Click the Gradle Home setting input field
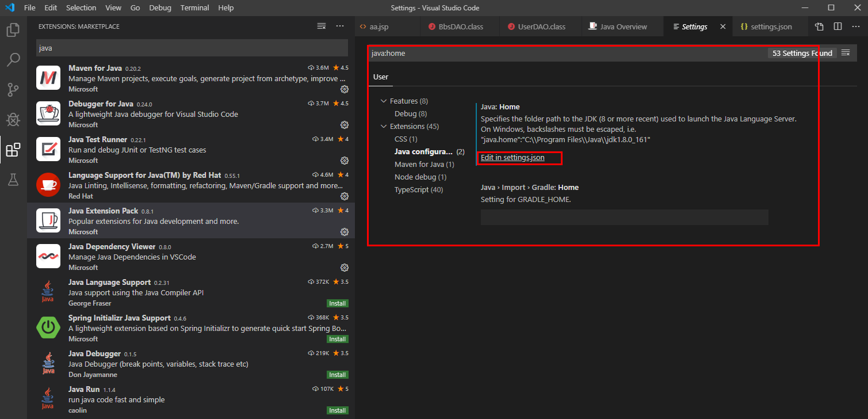This screenshot has height=419, width=868. click(x=624, y=217)
